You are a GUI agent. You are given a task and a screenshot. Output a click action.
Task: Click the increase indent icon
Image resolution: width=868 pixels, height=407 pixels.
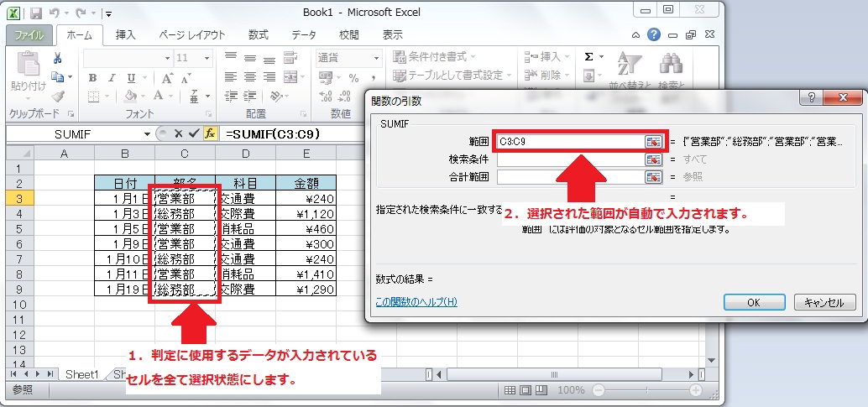(x=250, y=96)
